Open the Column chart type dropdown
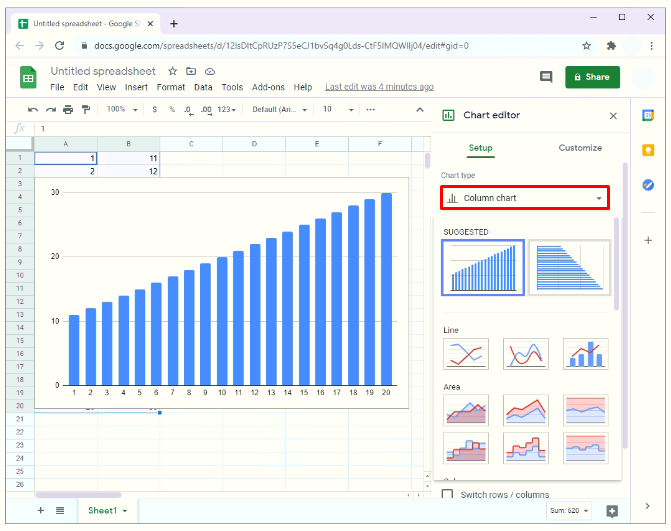Screen dimensions: 671x531 [525, 198]
